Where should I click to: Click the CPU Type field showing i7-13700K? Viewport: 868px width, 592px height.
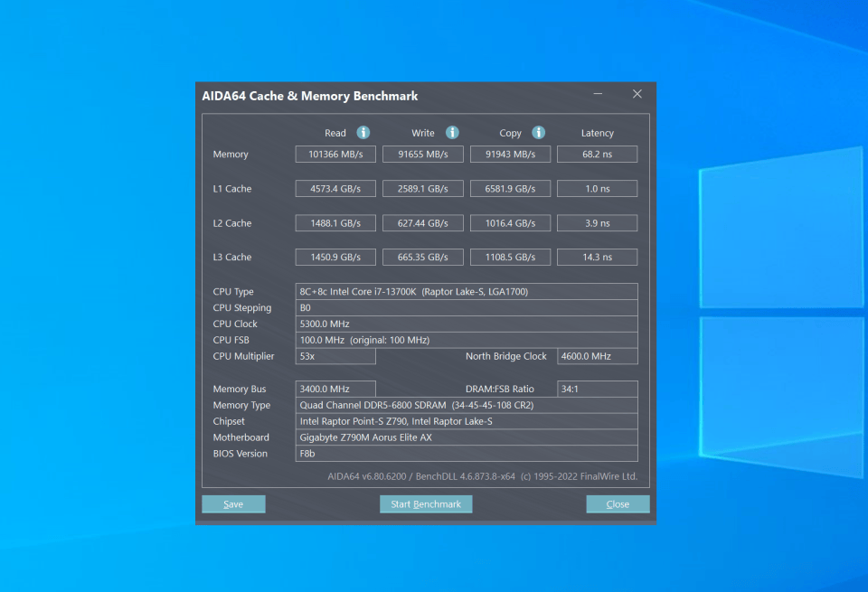coord(467,292)
